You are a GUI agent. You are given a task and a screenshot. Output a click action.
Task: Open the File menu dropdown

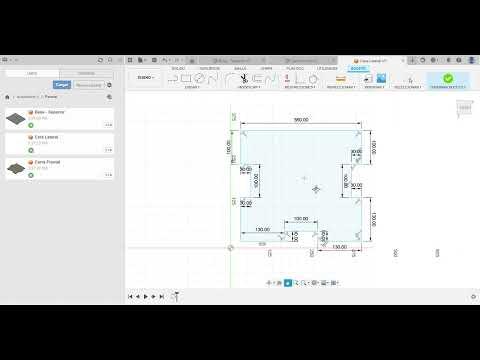[142, 60]
